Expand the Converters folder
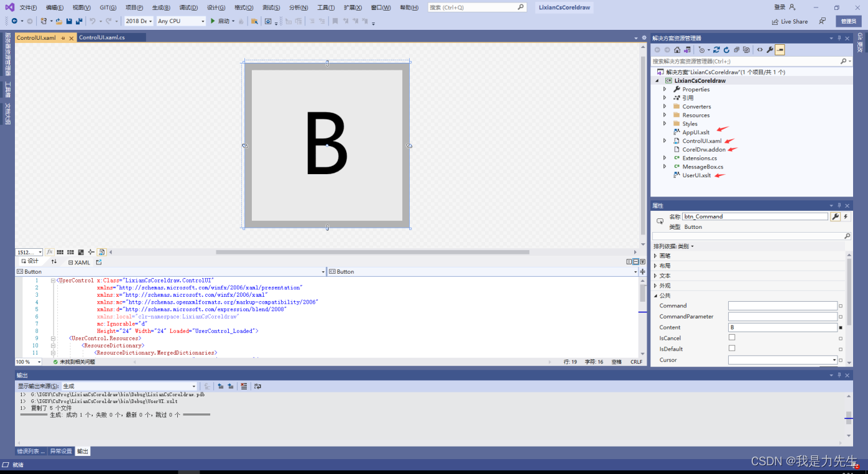Viewport: 868px width, 474px height. (x=665, y=106)
